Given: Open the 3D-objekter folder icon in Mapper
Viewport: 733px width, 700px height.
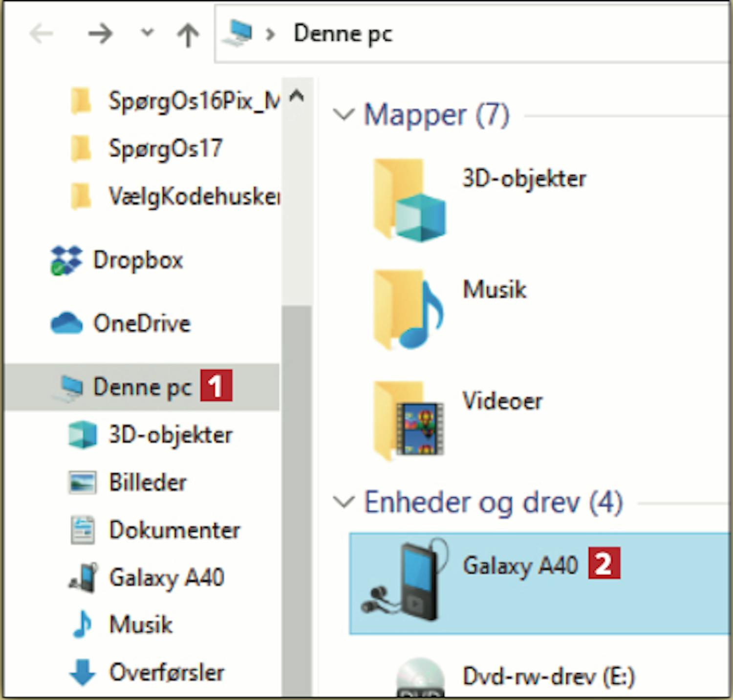Looking at the screenshot, I should 409,200.
